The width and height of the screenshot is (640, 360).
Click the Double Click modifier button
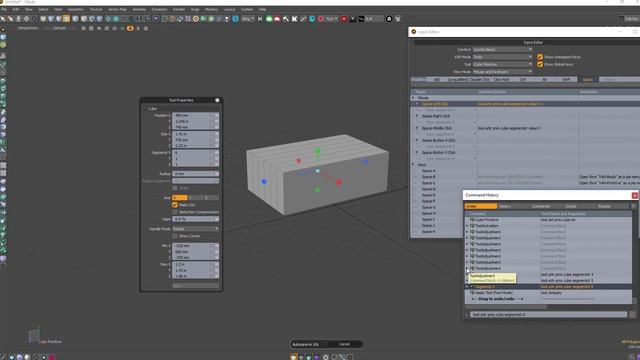[480, 80]
